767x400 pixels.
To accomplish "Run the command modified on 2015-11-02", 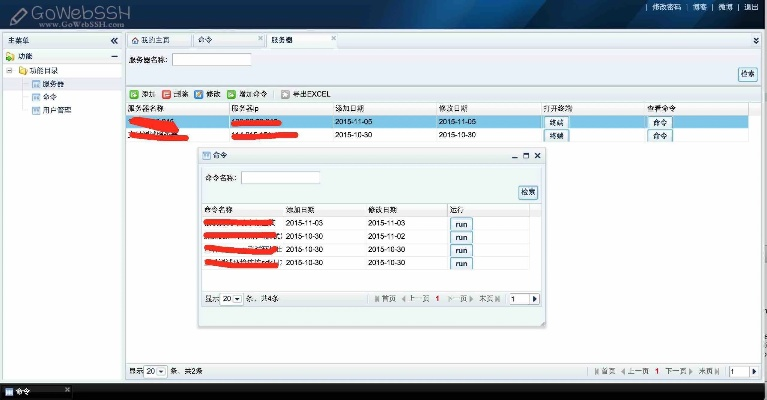I will 461,237.
